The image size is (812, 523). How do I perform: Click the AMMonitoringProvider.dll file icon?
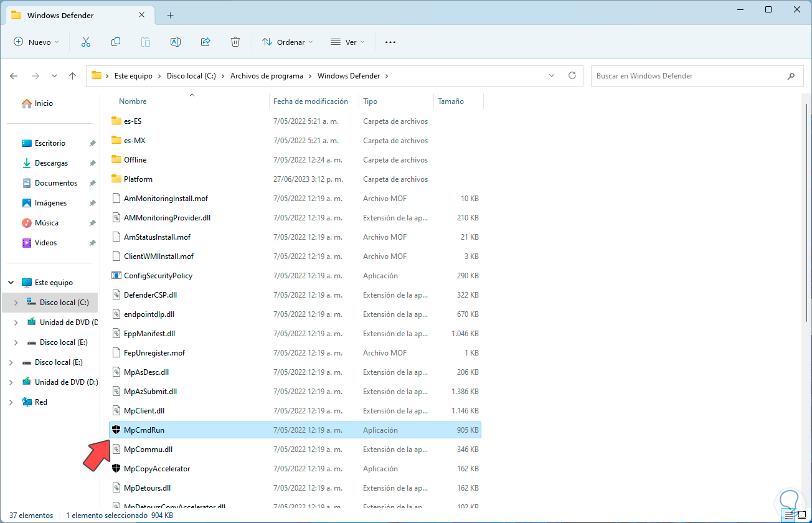click(x=116, y=218)
